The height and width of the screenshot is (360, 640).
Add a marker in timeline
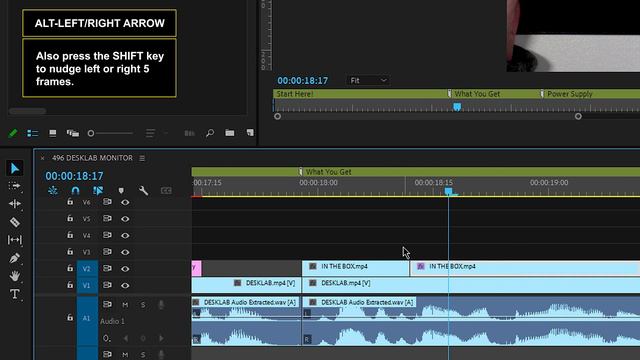(x=121, y=191)
